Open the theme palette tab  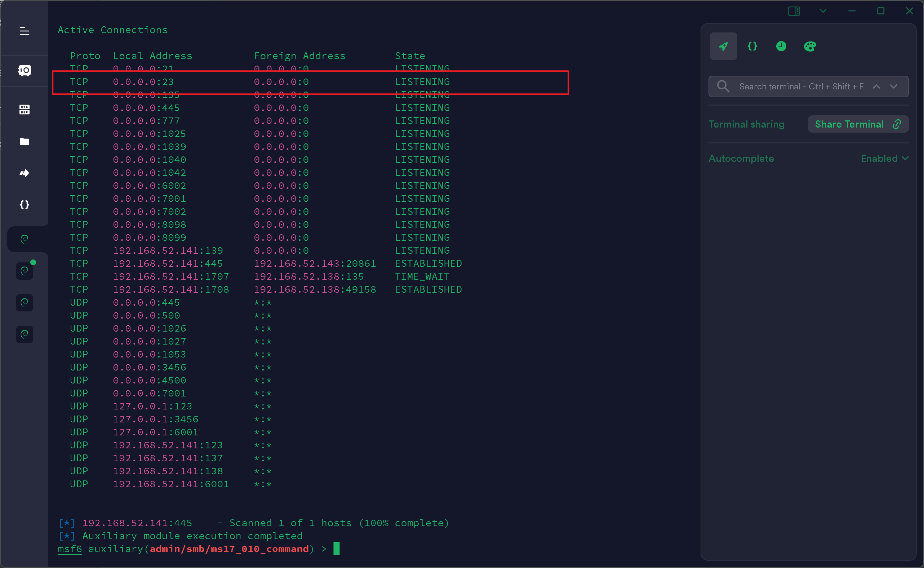click(x=810, y=46)
